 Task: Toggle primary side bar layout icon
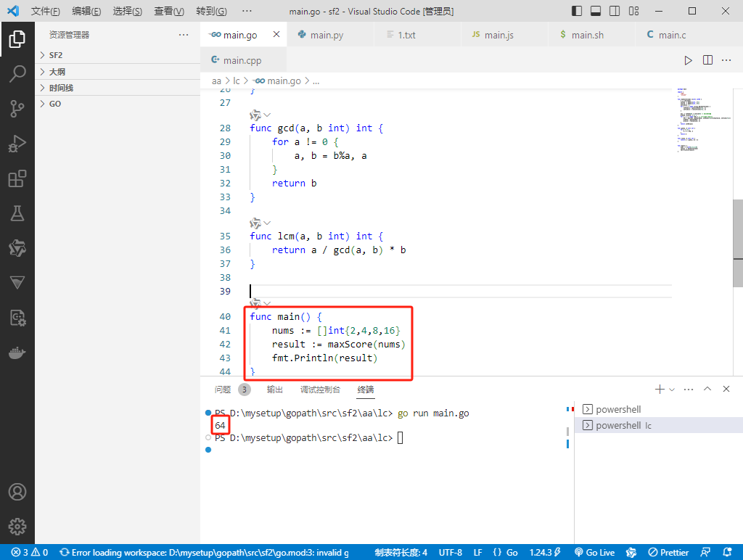pyautogui.click(x=577, y=11)
